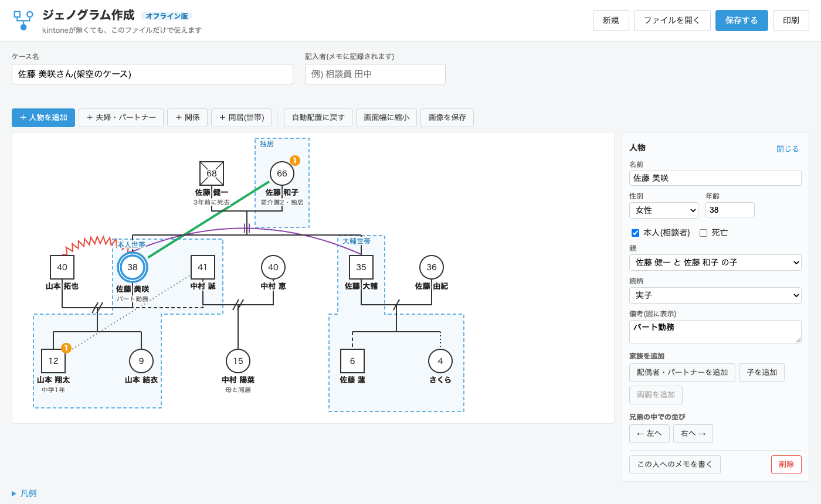Select the highlighted node 佐藤 美咲 (38)
Image resolution: width=821 pixels, height=504 pixels.
[x=133, y=267]
